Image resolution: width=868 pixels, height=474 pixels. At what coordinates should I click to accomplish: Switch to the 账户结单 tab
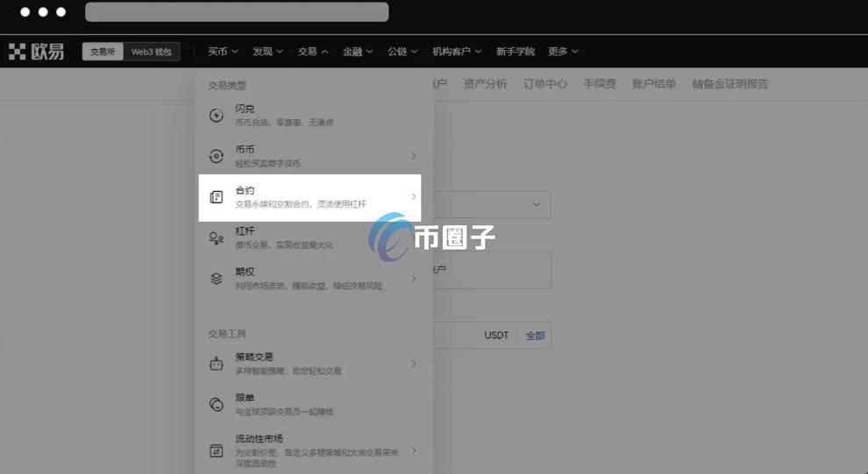[654, 84]
